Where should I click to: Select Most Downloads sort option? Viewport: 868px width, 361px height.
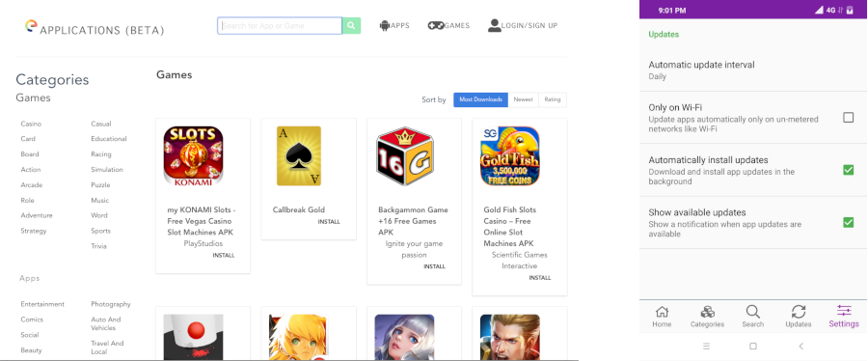pyautogui.click(x=481, y=99)
